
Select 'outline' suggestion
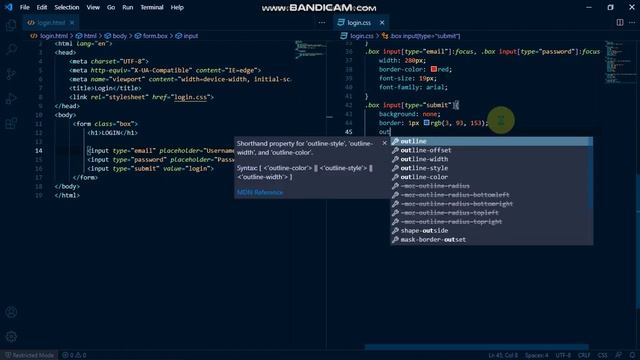tap(491, 141)
